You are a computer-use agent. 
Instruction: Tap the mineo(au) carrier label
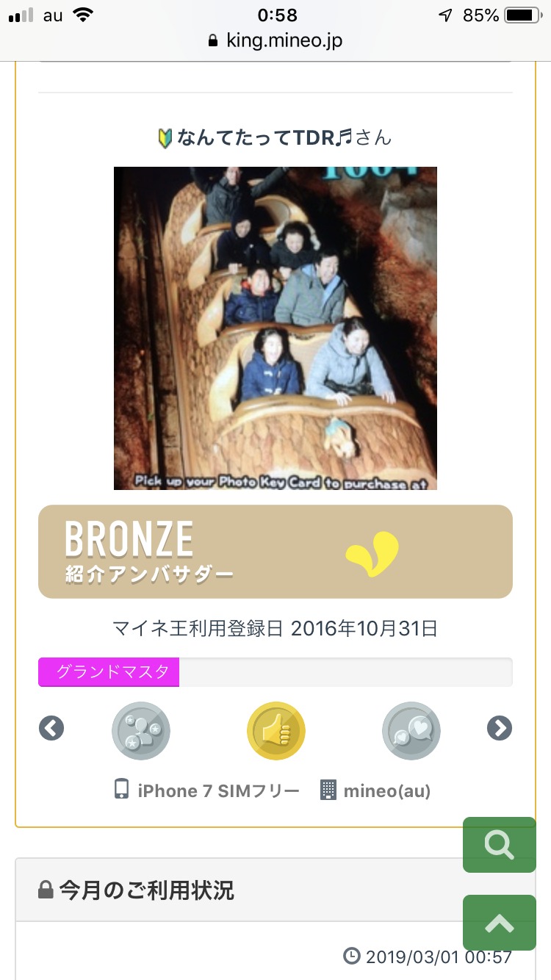[387, 791]
